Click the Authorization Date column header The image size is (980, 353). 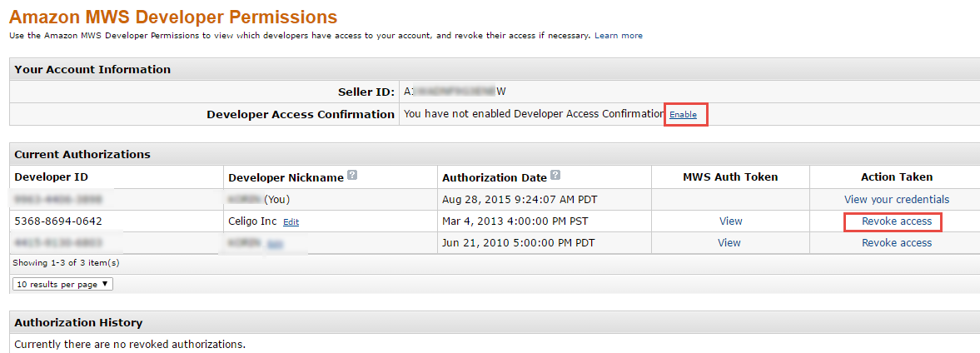[x=494, y=177]
